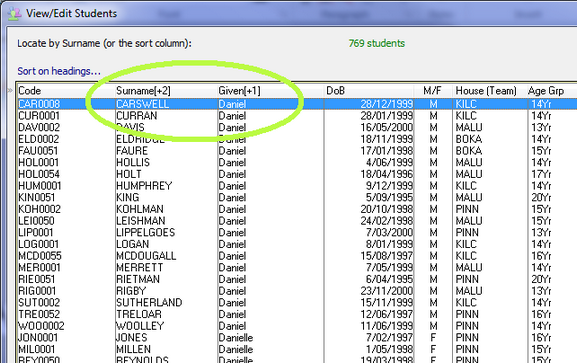The height and width of the screenshot is (363, 577).
Task: Select student code ELD0002
Action: (39, 140)
